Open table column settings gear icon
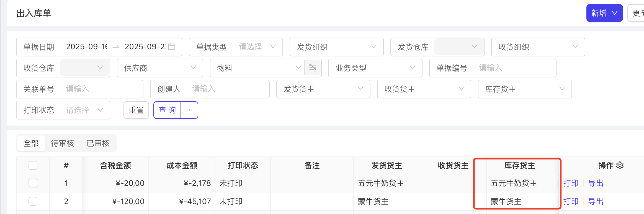Image resolution: width=644 pixels, height=214 pixels. (x=620, y=165)
